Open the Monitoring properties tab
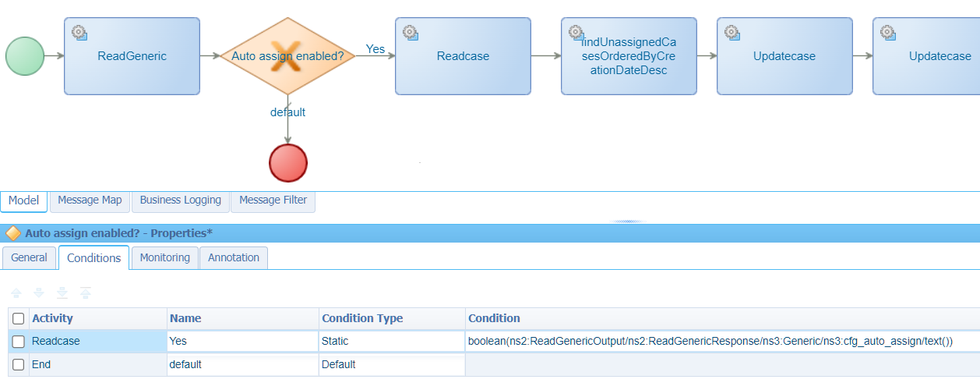The width and height of the screenshot is (980, 390). pos(164,257)
